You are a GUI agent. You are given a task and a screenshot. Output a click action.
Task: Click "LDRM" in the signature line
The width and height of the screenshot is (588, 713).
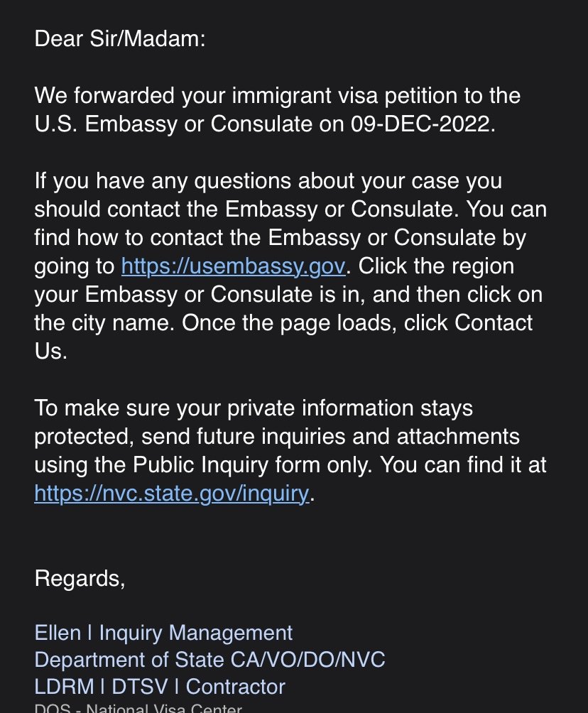click(x=65, y=687)
